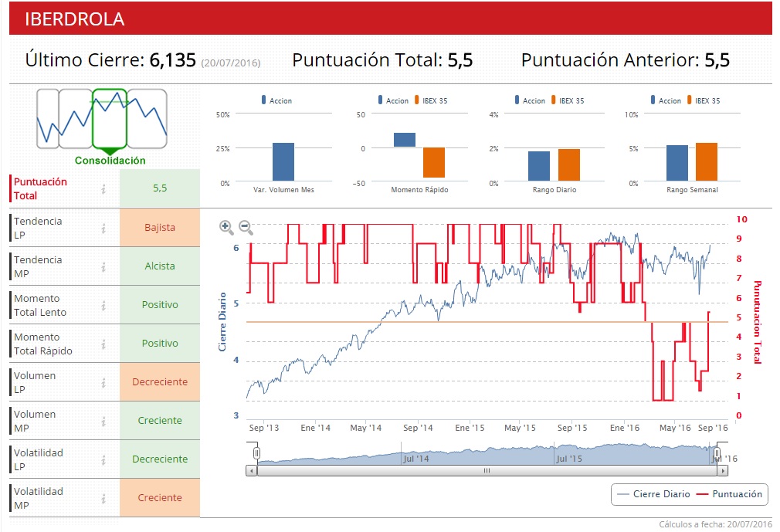780x532 pixels.
Task: Toggle IBEX 35 series in Rango Semanal chart
Action: (704, 100)
